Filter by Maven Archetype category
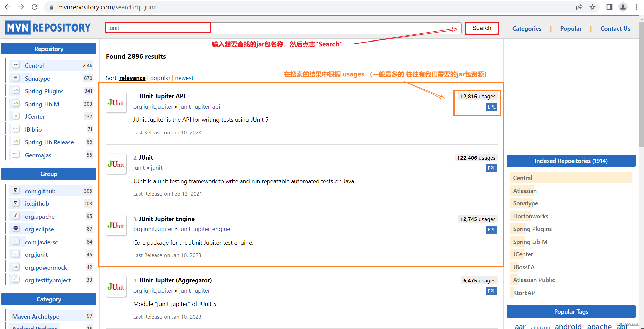Screen dimensions: 644x329 (x=36, y=316)
